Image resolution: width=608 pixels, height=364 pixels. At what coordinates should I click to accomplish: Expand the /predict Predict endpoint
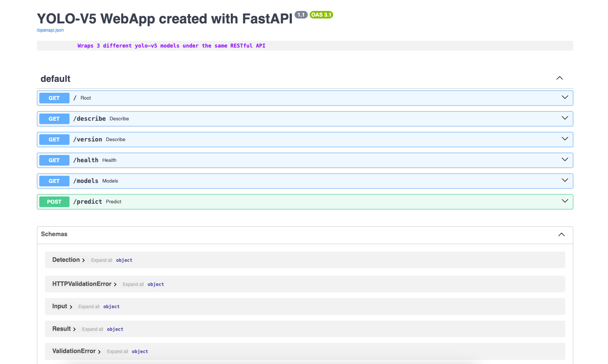point(565,201)
